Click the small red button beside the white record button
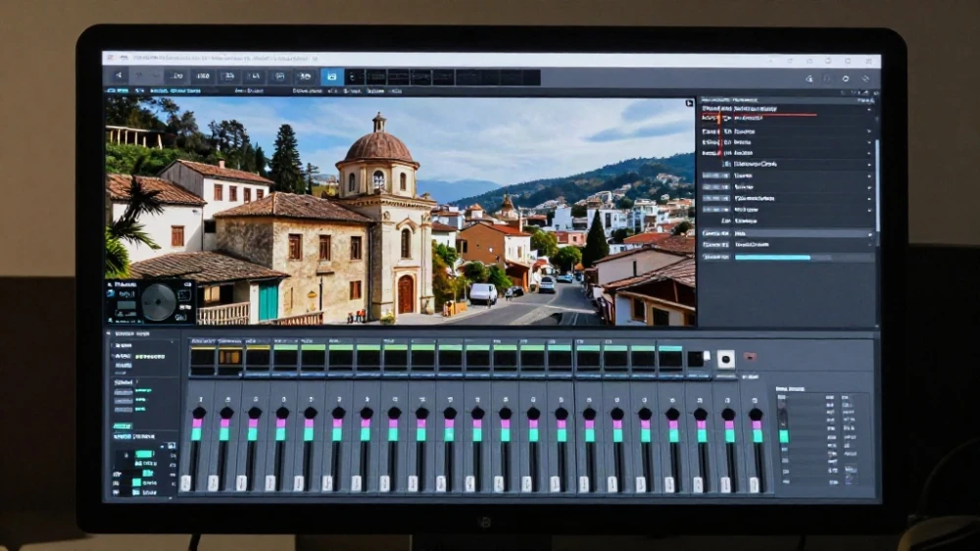Viewport: 980px width, 551px height. pos(750,357)
